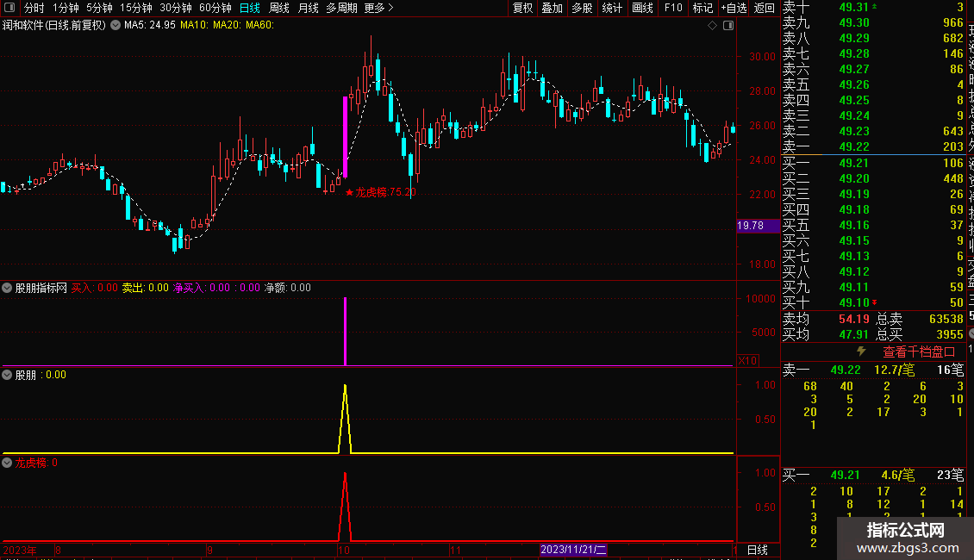This screenshot has height=560, width=974.
Task: Click 买一 queue header 4.6/笔
Action: [x=897, y=475]
